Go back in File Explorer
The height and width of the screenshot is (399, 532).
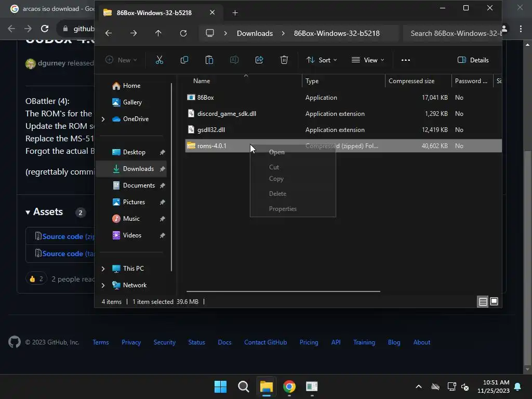coord(109,33)
